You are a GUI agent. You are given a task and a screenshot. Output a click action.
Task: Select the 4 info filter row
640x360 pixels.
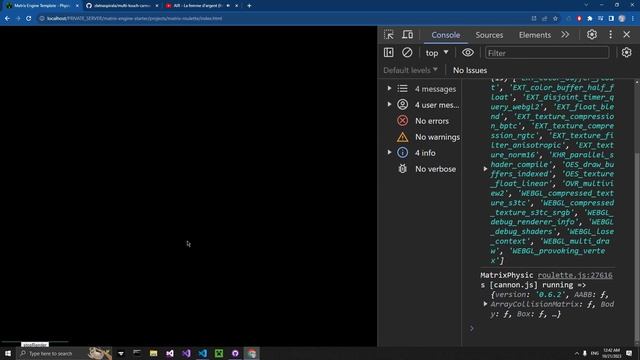point(422,153)
